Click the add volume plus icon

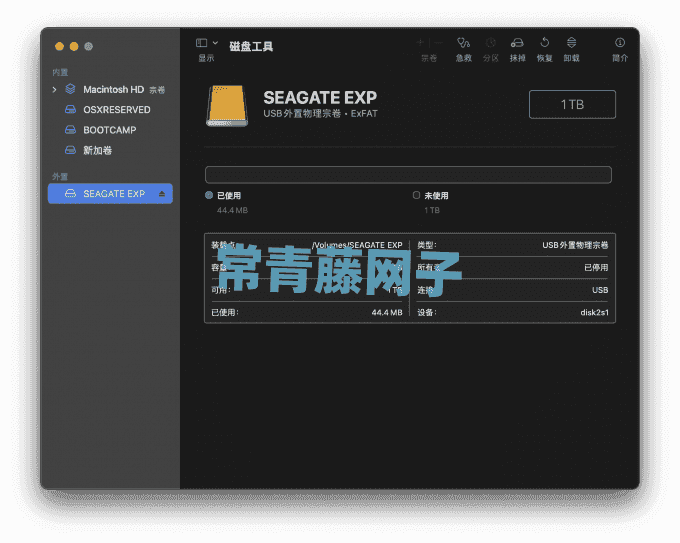click(420, 43)
